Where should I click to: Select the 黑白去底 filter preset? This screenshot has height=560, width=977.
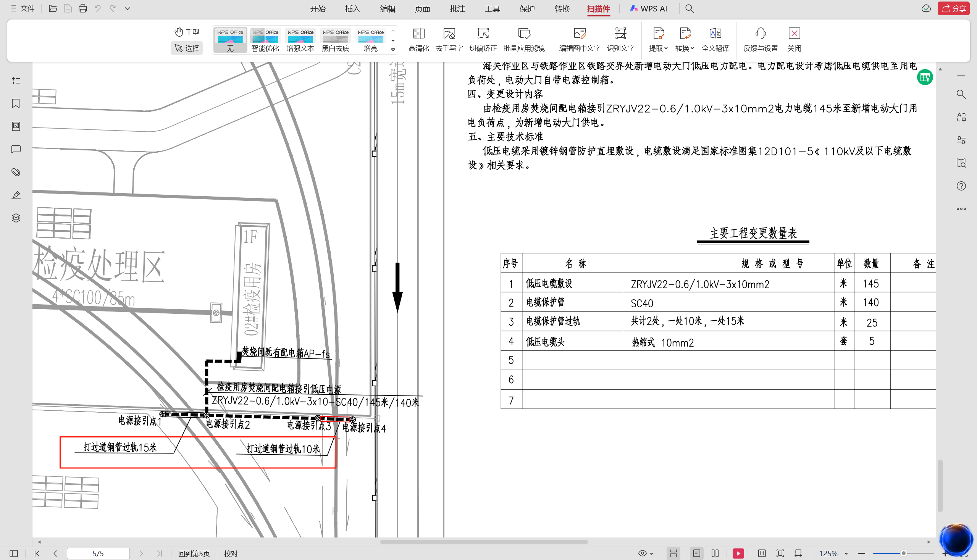tap(336, 40)
